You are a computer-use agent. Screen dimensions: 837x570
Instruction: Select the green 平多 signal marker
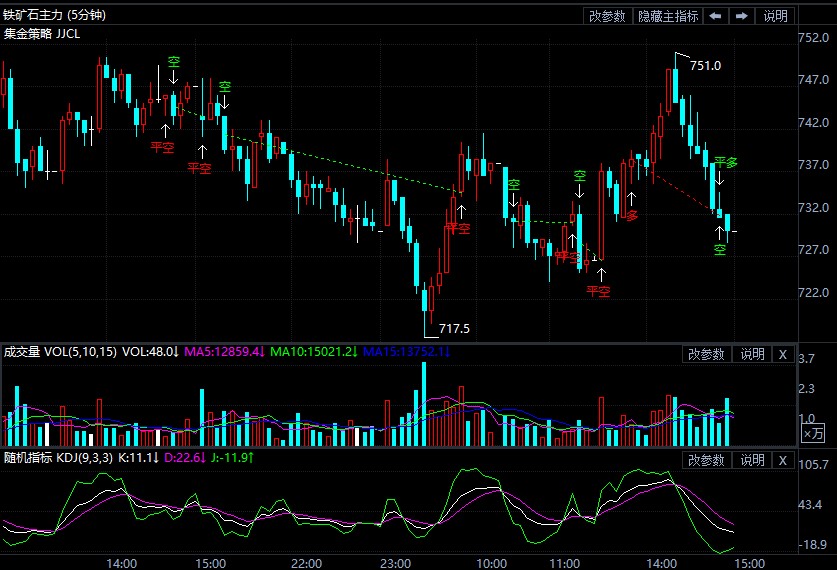point(725,162)
